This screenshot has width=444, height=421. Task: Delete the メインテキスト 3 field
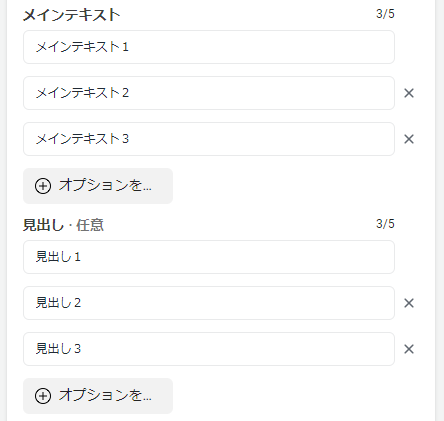coord(409,139)
